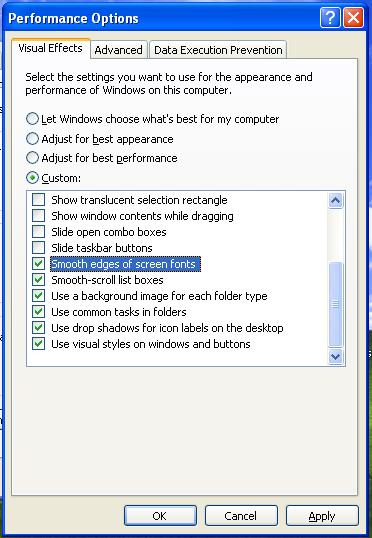
Task: Click the list scroll down arrow
Action: tap(335, 357)
